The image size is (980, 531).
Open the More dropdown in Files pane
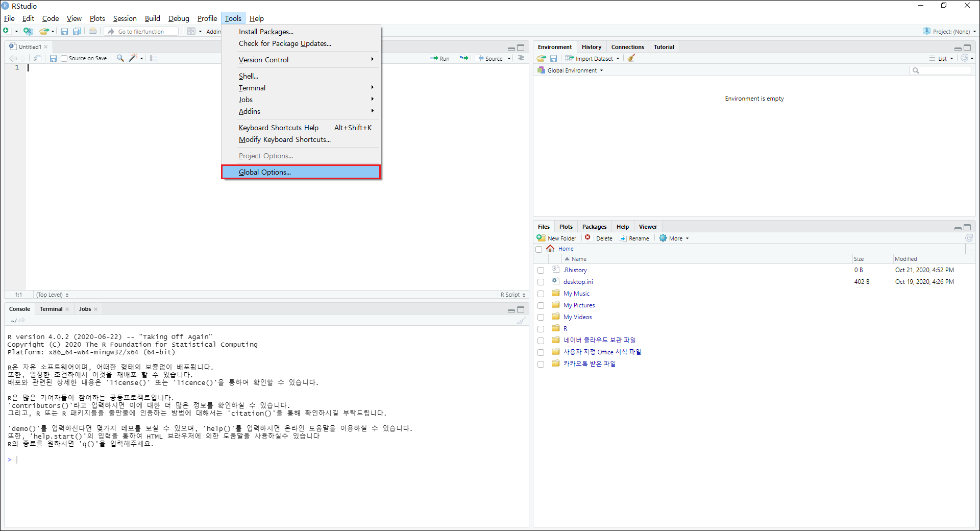coord(674,238)
